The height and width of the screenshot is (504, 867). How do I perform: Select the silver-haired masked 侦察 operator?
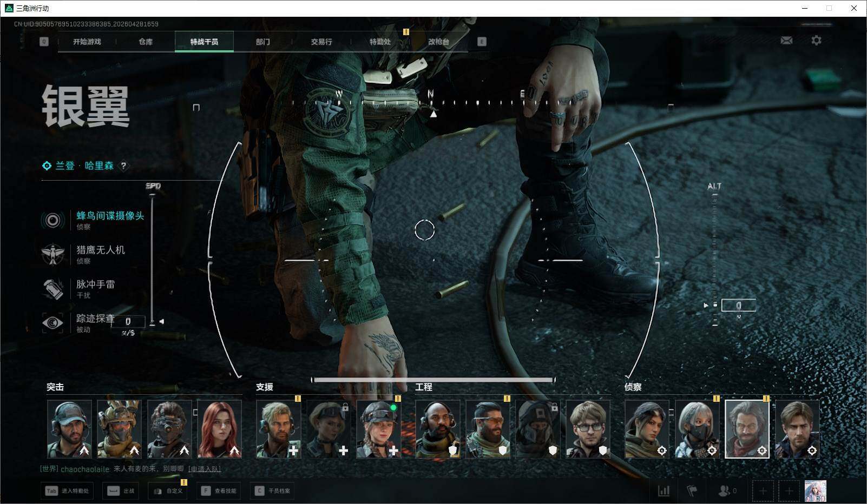click(697, 429)
